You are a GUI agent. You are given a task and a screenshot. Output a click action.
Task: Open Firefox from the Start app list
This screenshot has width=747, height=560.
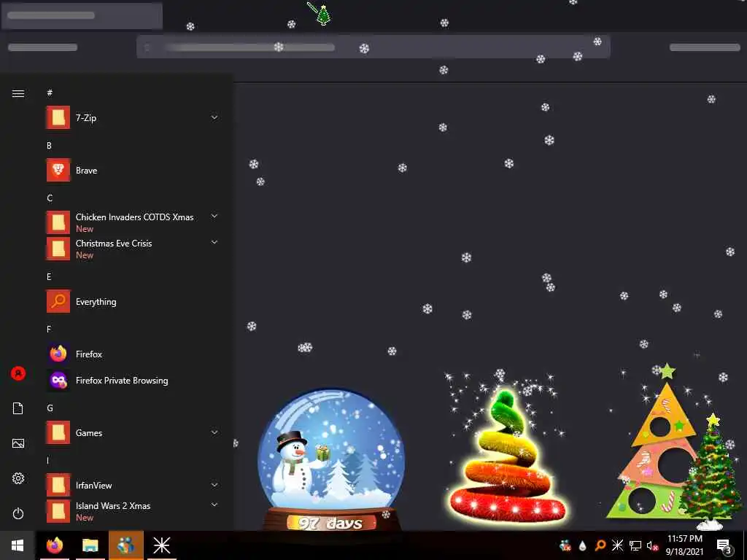pos(133,354)
